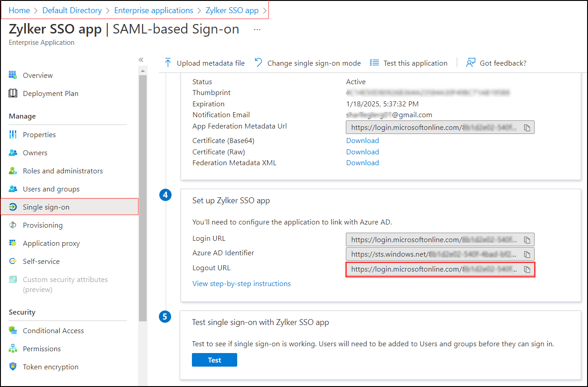Open Self-service settings
Screen dimensions: 588x387
tap(41, 261)
